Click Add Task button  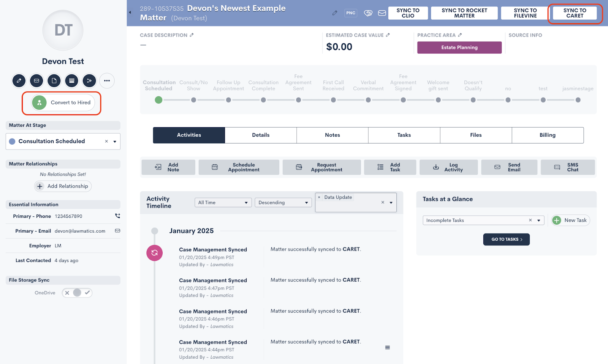tap(390, 167)
